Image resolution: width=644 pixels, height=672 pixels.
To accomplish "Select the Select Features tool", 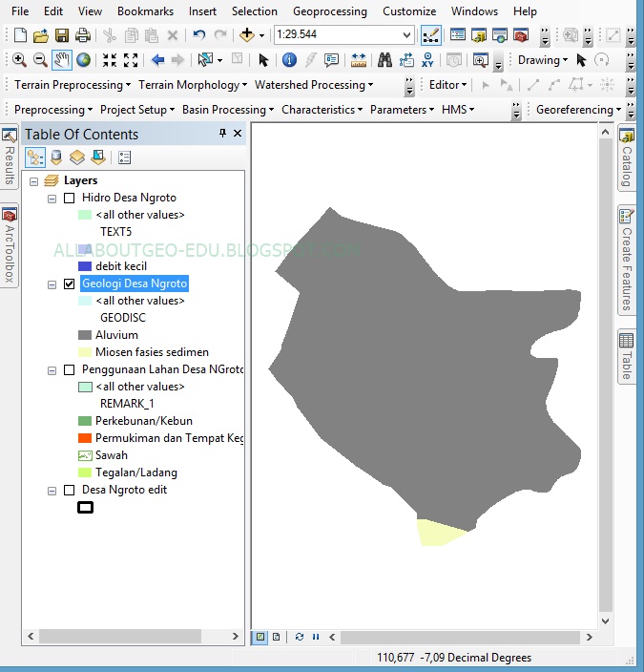I will [x=206, y=60].
